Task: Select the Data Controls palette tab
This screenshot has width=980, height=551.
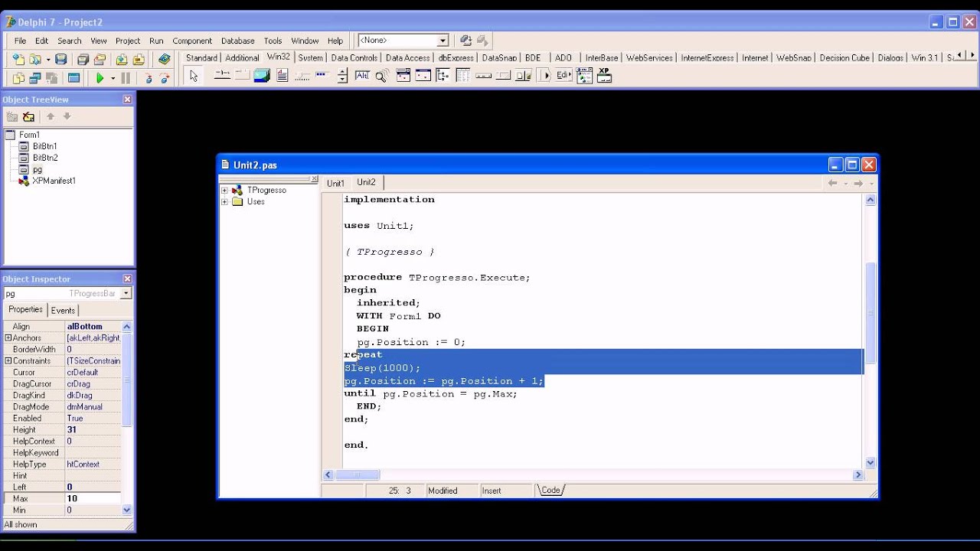Action: click(354, 57)
